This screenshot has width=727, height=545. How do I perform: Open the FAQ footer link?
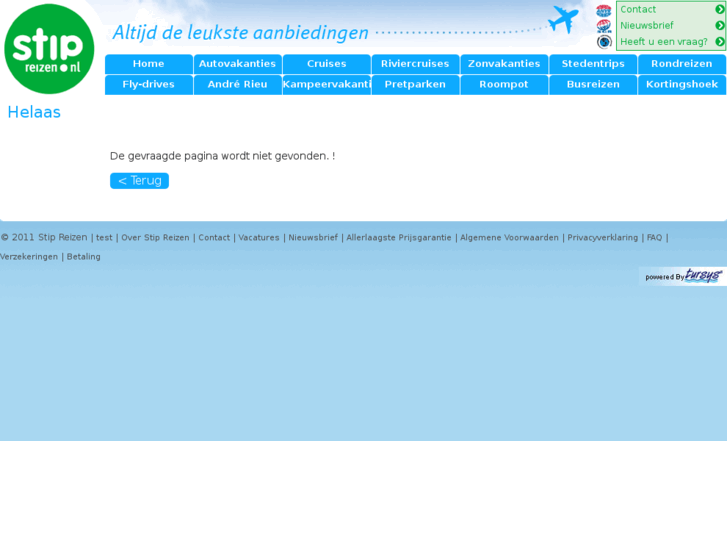(655, 238)
